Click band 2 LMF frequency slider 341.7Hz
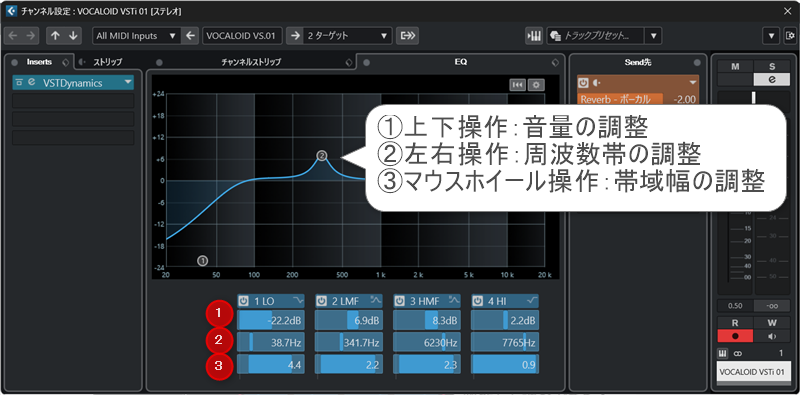This screenshot has height=395, width=800. pyautogui.click(x=349, y=342)
